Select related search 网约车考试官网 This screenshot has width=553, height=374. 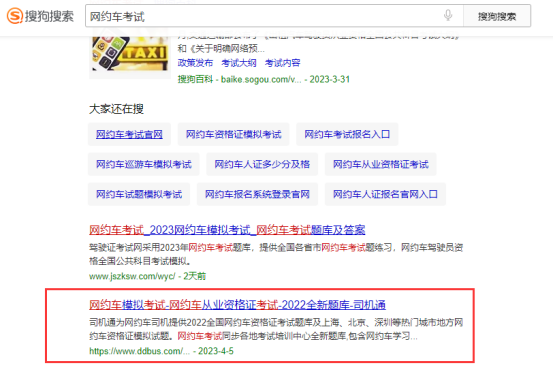point(129,134)
